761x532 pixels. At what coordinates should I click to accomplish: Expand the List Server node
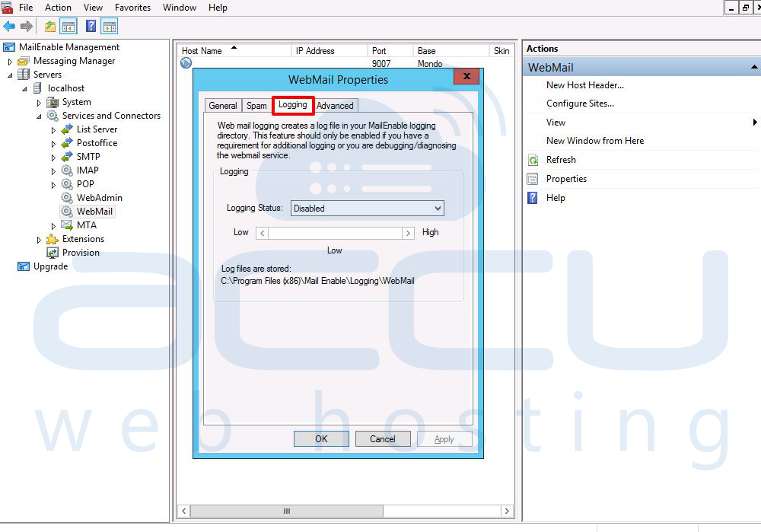point(53,130)
